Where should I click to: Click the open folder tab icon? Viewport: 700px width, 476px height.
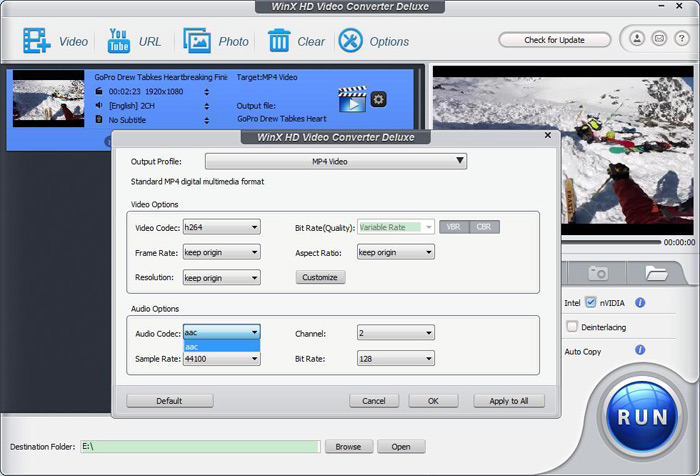[655, 273]
